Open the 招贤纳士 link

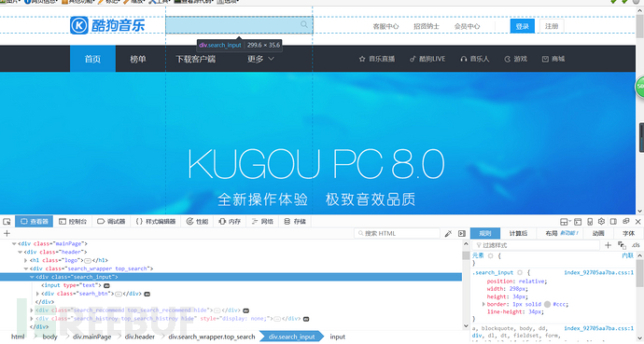(427, 26)
